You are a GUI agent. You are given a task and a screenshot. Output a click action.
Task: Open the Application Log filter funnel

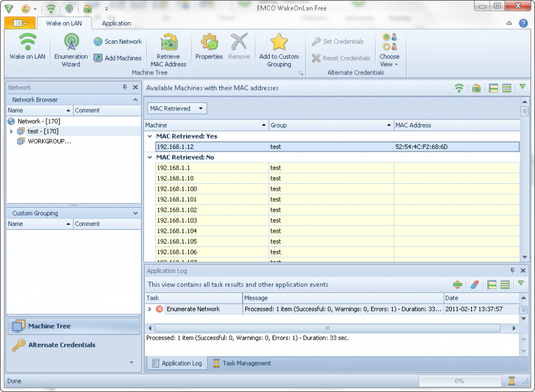coord(521,283)
